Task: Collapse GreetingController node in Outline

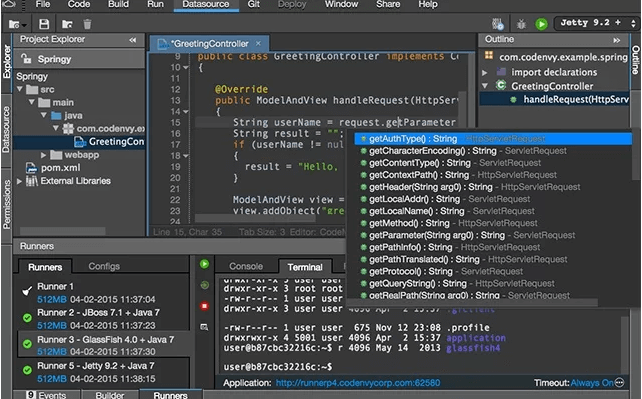Action: coord(485,86)
